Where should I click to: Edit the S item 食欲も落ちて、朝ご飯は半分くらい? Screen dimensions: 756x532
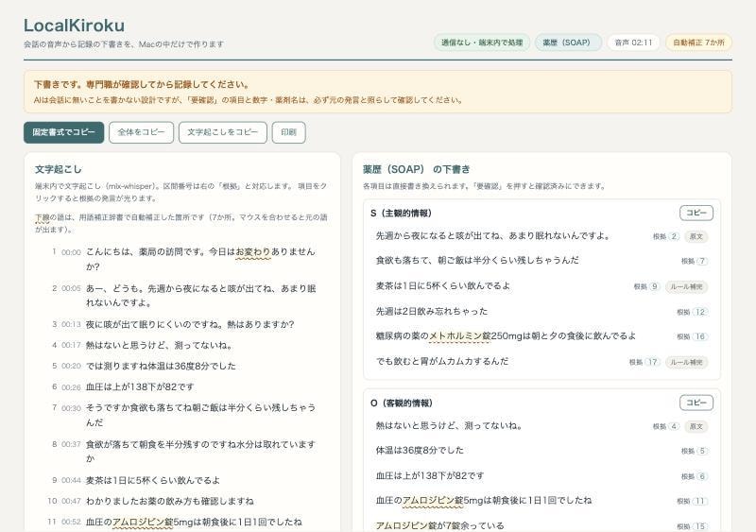tap(477, 261)
